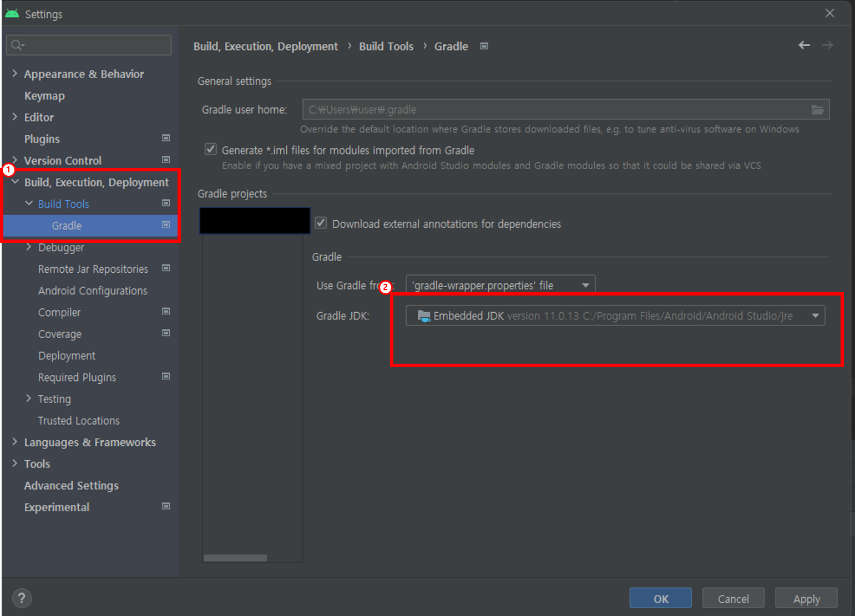Toggle Download external annotations checkbox
The image size is (855, 616).
tap(321, 223)
